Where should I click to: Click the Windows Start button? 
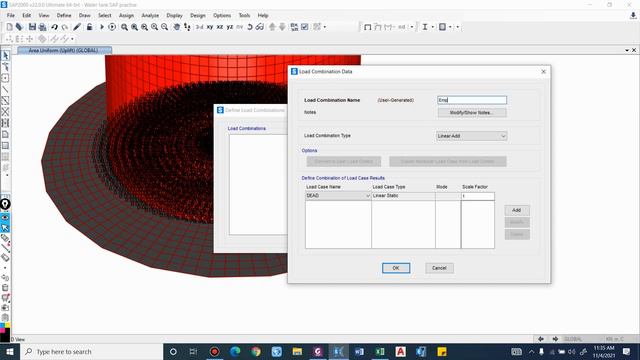pos(10,352)
